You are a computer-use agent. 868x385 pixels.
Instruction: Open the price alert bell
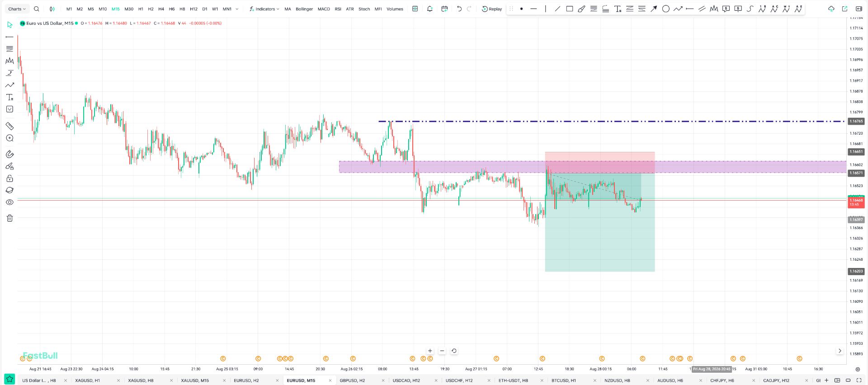pos(430,9)
